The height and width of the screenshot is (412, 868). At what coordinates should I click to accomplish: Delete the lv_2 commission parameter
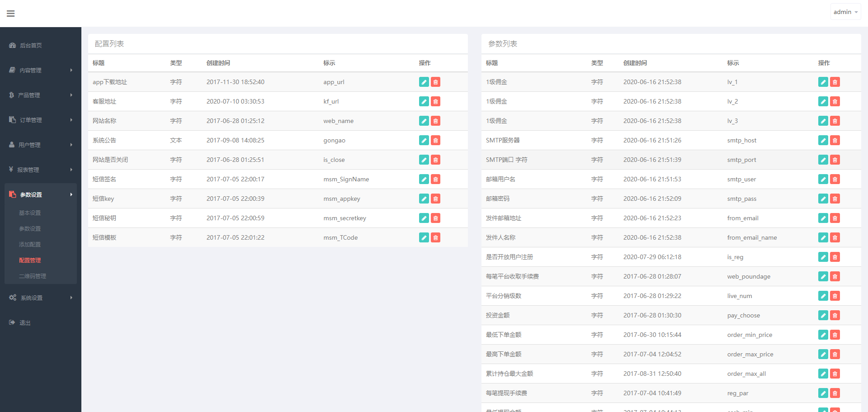(835, 101)
